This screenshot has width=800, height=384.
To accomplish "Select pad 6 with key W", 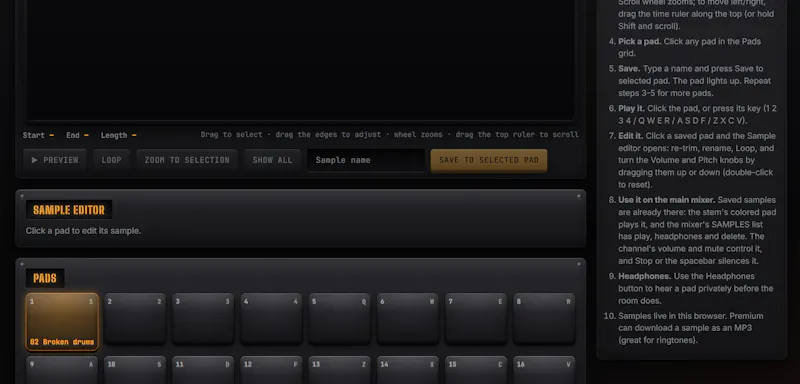I will pyautogui.click(x=408, y=319).
